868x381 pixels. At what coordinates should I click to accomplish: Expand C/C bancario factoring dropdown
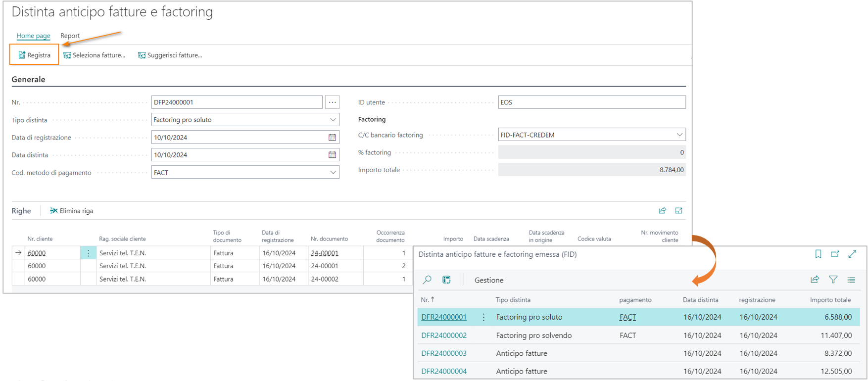click(x=679, y=135)
